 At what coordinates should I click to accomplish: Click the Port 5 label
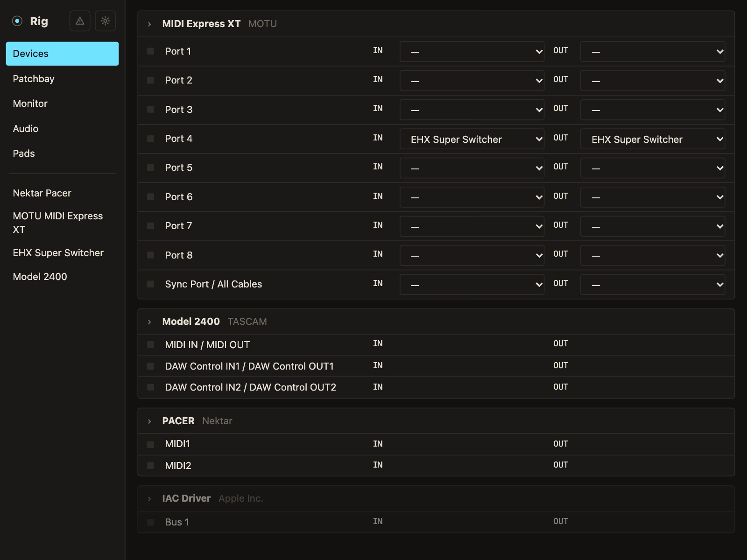tap(178, 168)
